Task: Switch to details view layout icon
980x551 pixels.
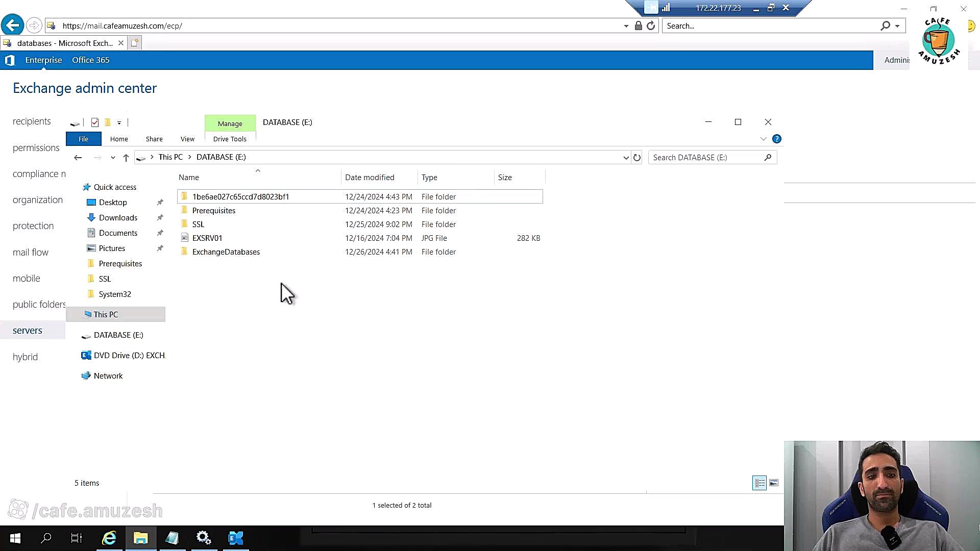Action: point(759,483)
